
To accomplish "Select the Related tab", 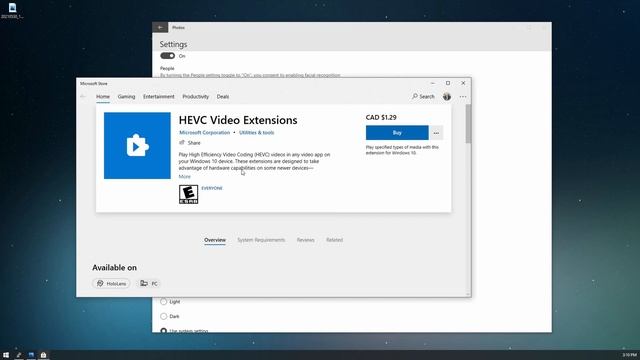I will pos(334,240).
